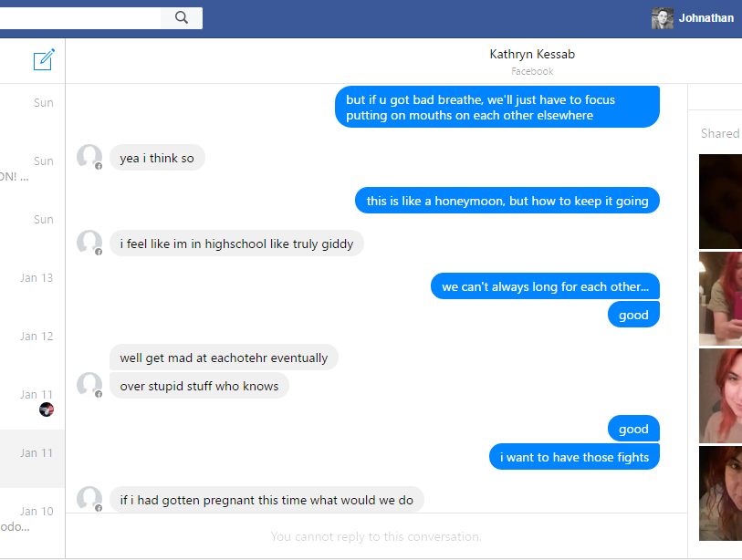The image size is (742, 560).
Task: Open the Jan 12 conversation in list
Action: [32, 342]
